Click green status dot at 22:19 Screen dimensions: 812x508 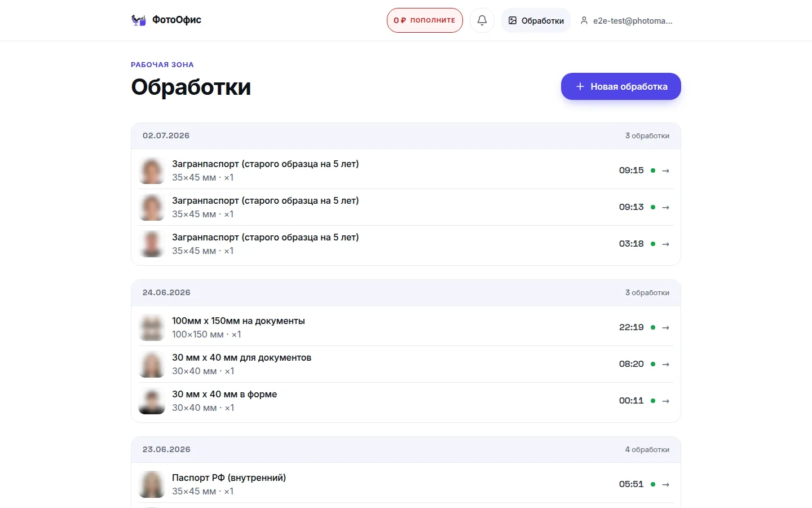click(x=653, y=327)
